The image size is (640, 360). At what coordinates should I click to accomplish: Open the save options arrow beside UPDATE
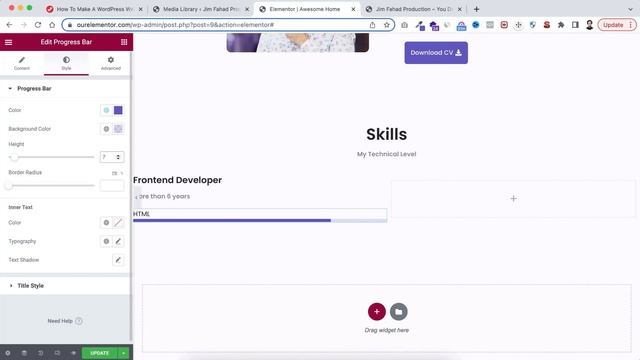(123, 353)
